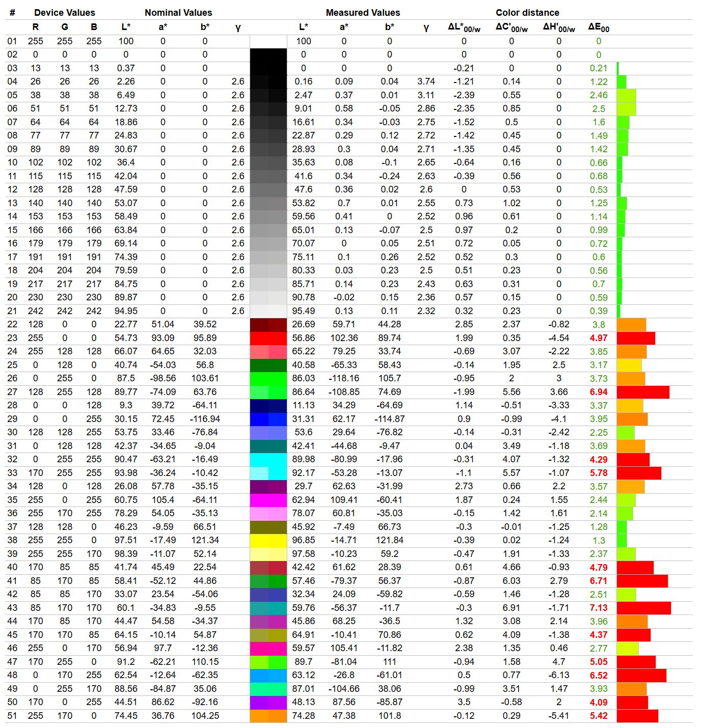Screen dimensions: 702x728
Task: Select the cyan color swatch in row 32
Action: (268, 459)
